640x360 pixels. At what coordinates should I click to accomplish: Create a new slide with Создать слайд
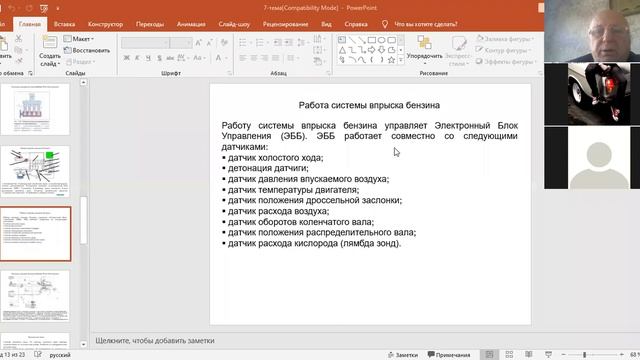[50, 51]
